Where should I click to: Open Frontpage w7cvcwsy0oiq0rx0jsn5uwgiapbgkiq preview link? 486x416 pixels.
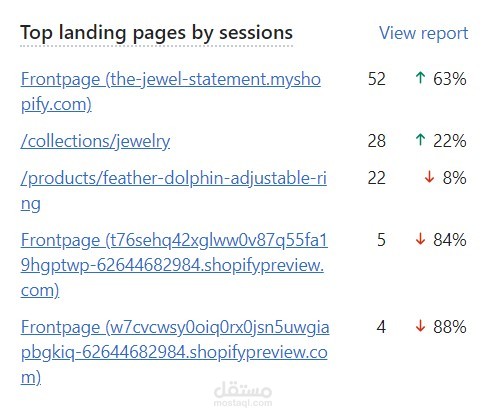[x=175, y=352]
